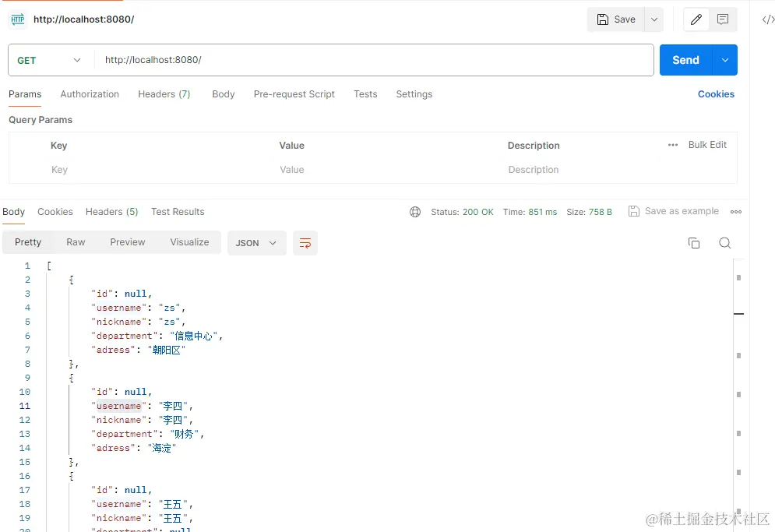This screenshot has width=775, height=532.
Task: Click the highlighted "username" key on line 11
Action: 118,406
